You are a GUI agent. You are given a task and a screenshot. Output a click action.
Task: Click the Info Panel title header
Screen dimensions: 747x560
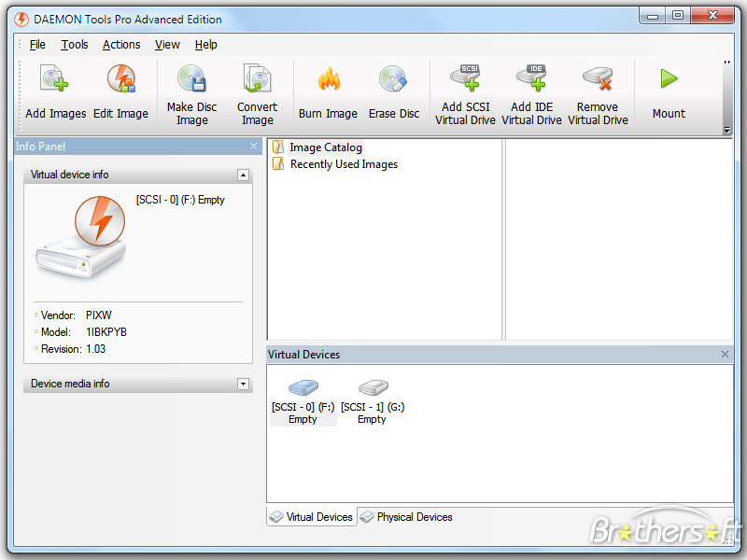coord(138,147)
